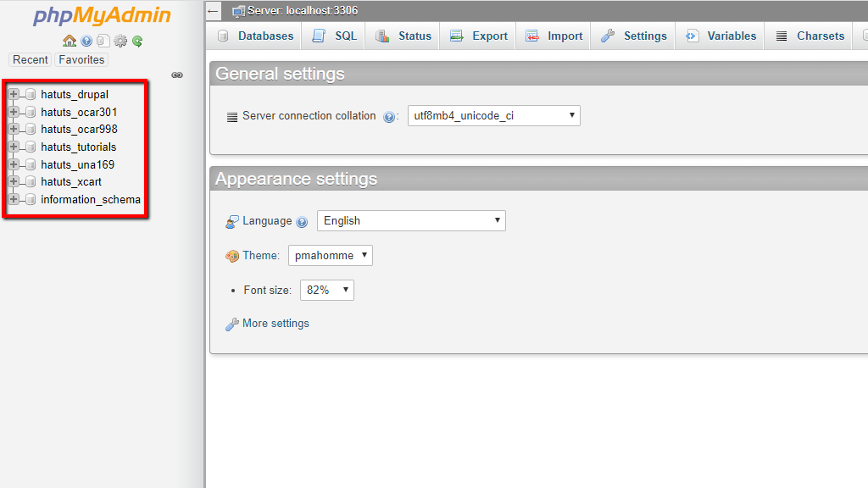Click the database icon beside hatuts_xcart
The image size is (868, 488).
click(x=31, y=182)
